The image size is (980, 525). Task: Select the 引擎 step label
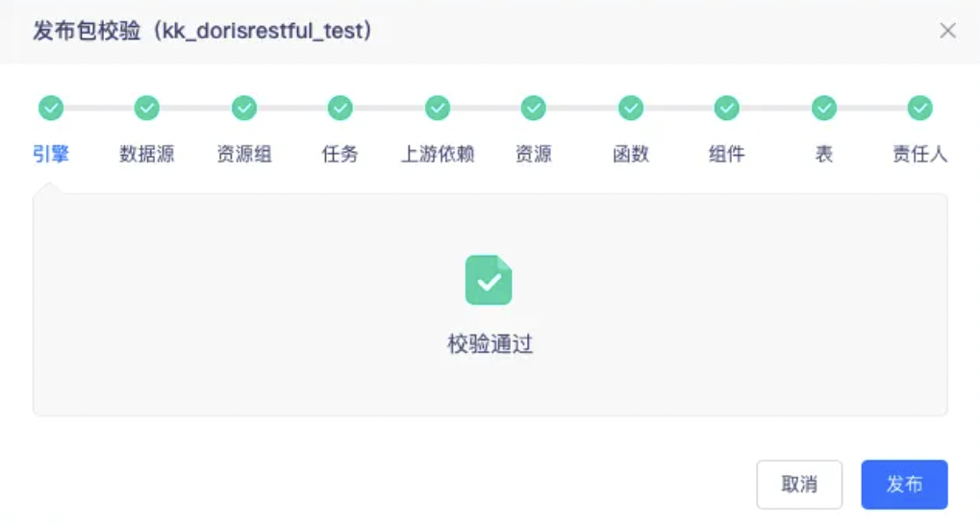pos(51,154)
